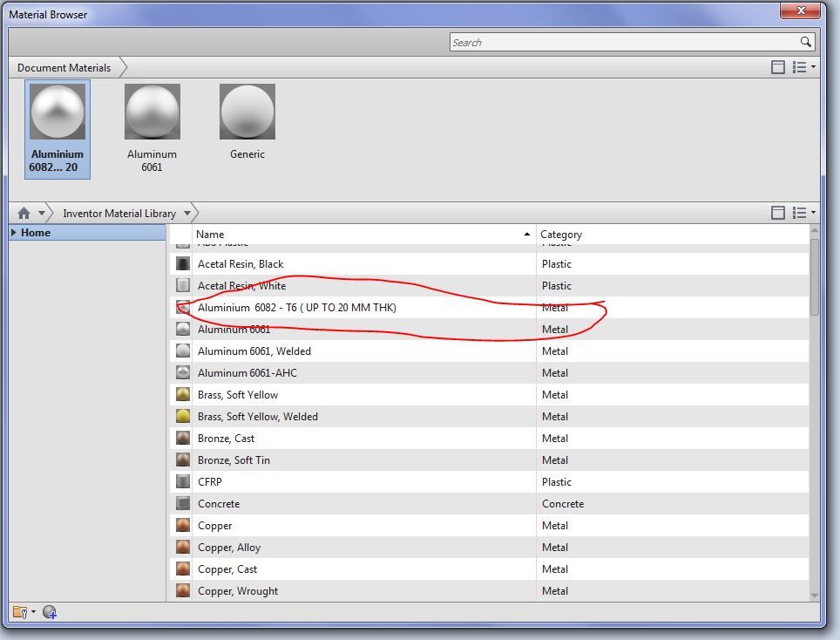Toggle document materials panel visibility icon
Viewport: 840px width, 640px height.
[x=778, y=67]
